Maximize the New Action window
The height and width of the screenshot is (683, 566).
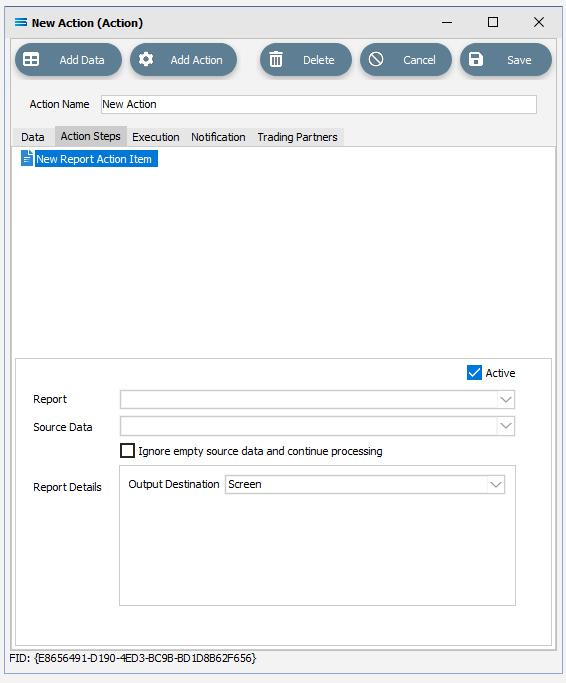[x=493, y=22]
